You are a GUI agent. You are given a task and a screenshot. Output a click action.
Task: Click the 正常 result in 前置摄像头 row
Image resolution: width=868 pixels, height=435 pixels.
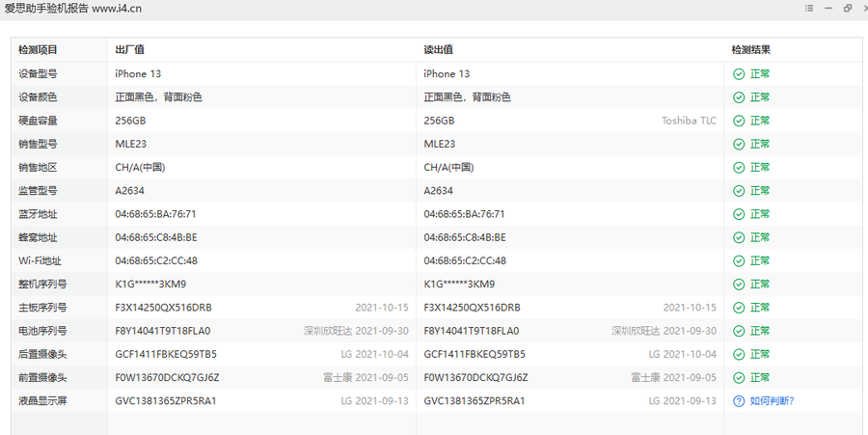(760, 377)
